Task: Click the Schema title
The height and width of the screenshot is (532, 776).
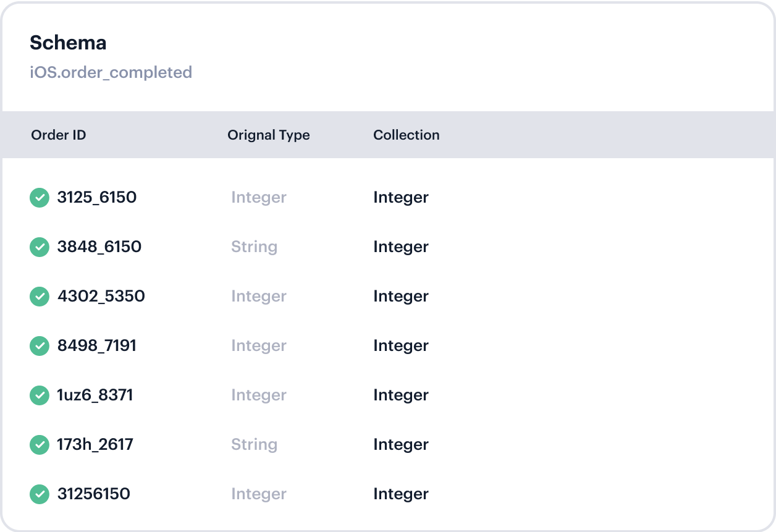Action: pos(68,43)
